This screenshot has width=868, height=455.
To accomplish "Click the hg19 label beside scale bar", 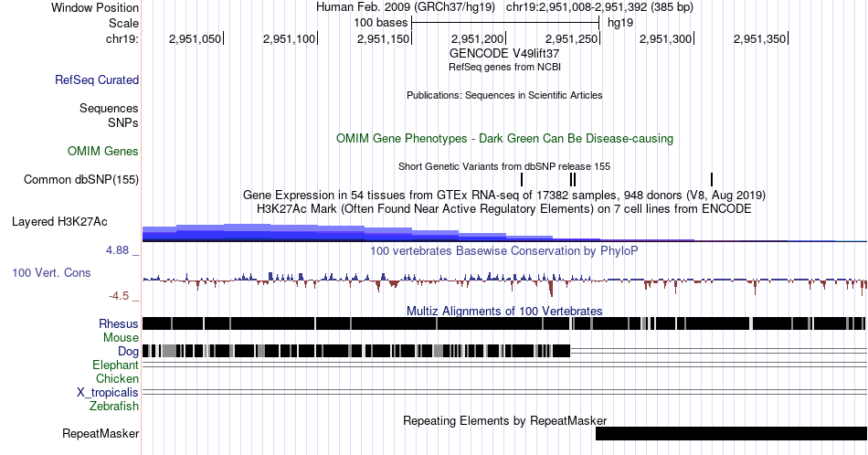I will point(620,23).
